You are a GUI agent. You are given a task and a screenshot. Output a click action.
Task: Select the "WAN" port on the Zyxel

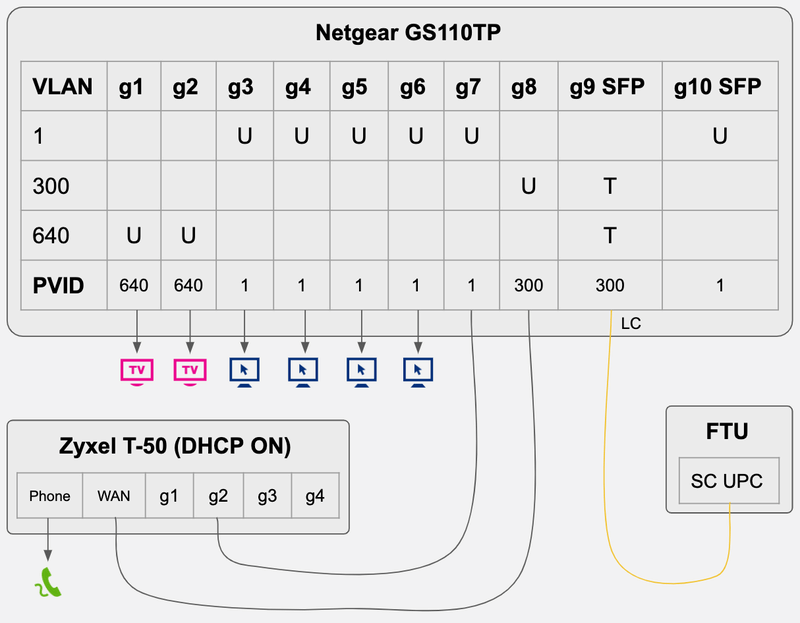click(114, 495)
